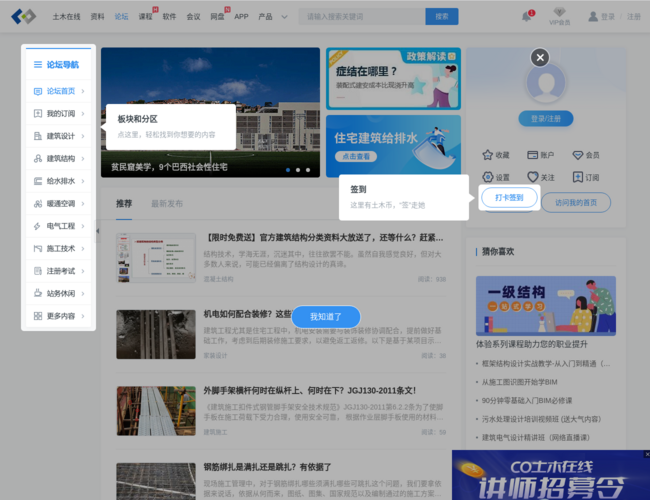This screenshot has height=500, width=650.
Task: Open 90分钟零基础入门BIM必修课 link
Action: click(527, 400)
